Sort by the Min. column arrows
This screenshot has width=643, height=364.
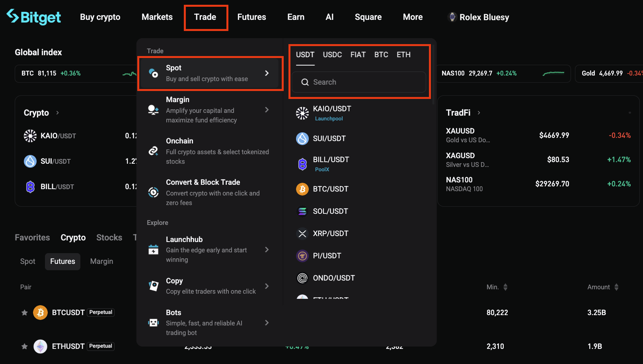[x=505, y=287]
